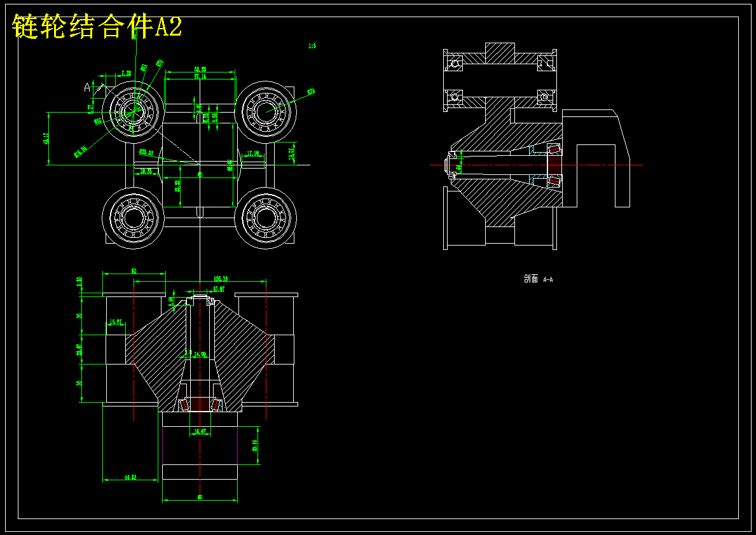Click the drawing title 链轮结合件A2
The image size is (756, 535).
pos(97,25)
